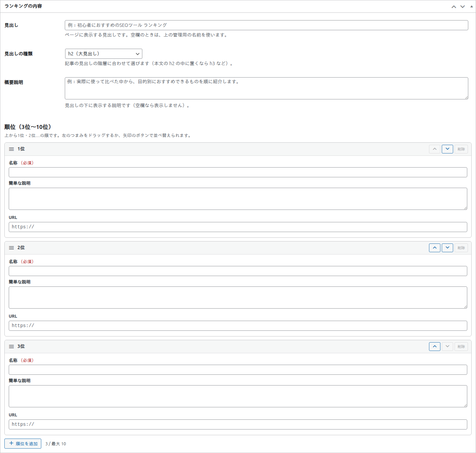Focus the 見出し text field
Viewport: 476px width, 453px height.
[266, 25]
